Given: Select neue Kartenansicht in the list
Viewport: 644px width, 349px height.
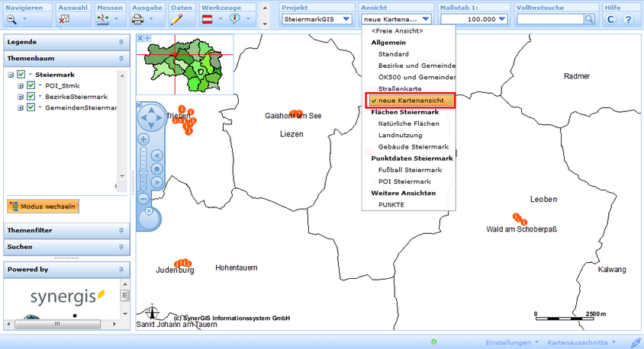Looking at the screenshot, I should (x=411, y=100).
